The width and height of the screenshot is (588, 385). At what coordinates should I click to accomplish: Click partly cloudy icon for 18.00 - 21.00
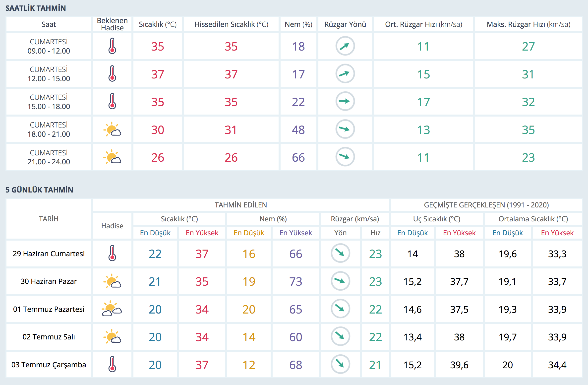coord(112,129)
